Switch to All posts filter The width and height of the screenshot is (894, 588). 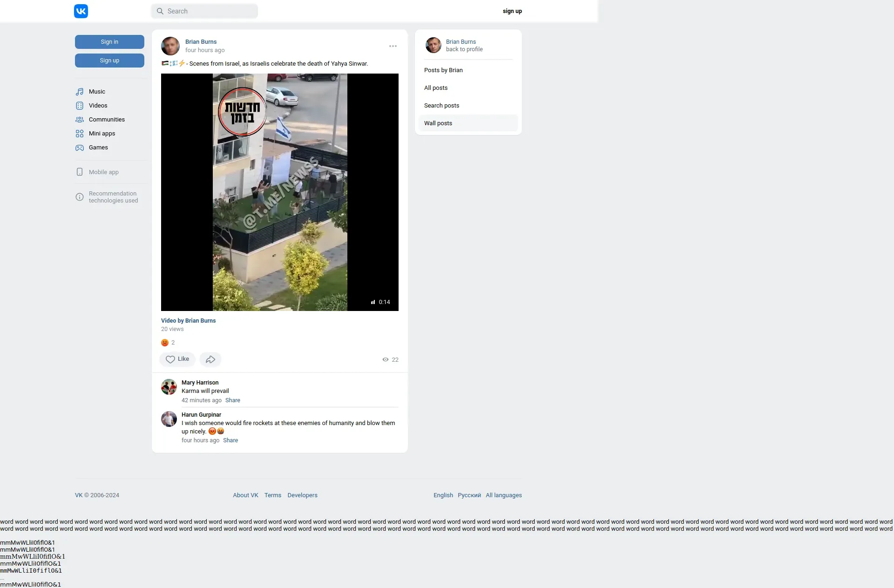click(436, 88)
